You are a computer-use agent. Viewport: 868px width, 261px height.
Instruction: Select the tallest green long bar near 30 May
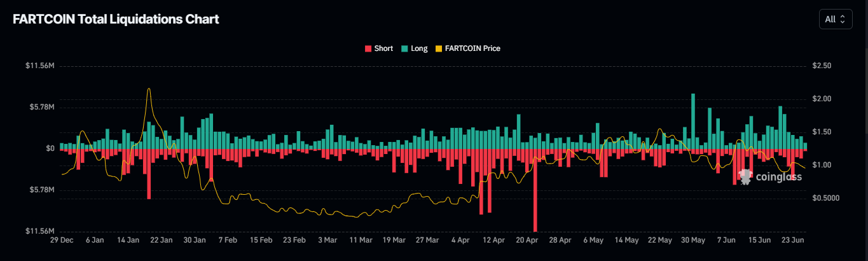tap(692, 121)
